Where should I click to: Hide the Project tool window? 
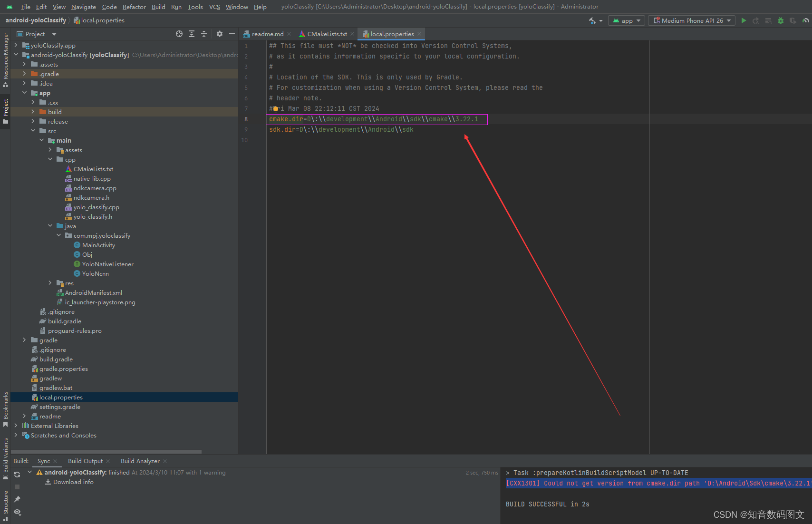[232, 34]
